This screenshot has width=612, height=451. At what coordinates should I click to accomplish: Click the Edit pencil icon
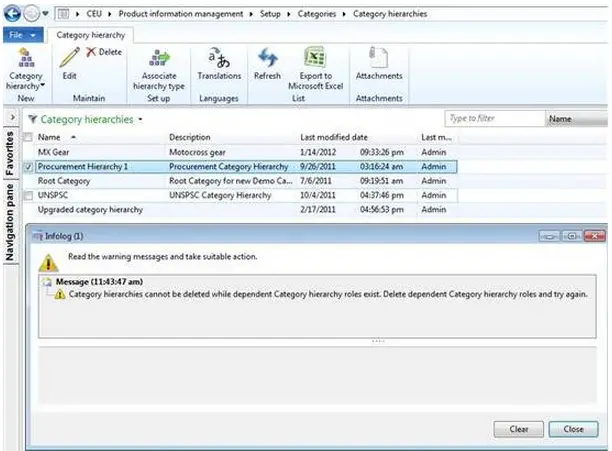coord(69,59)
